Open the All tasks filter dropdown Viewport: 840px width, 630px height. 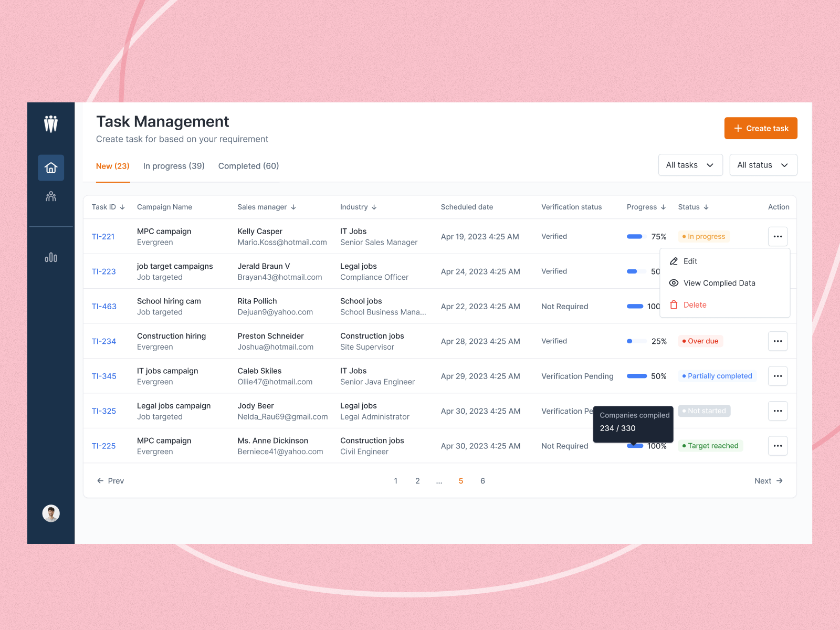690,165
